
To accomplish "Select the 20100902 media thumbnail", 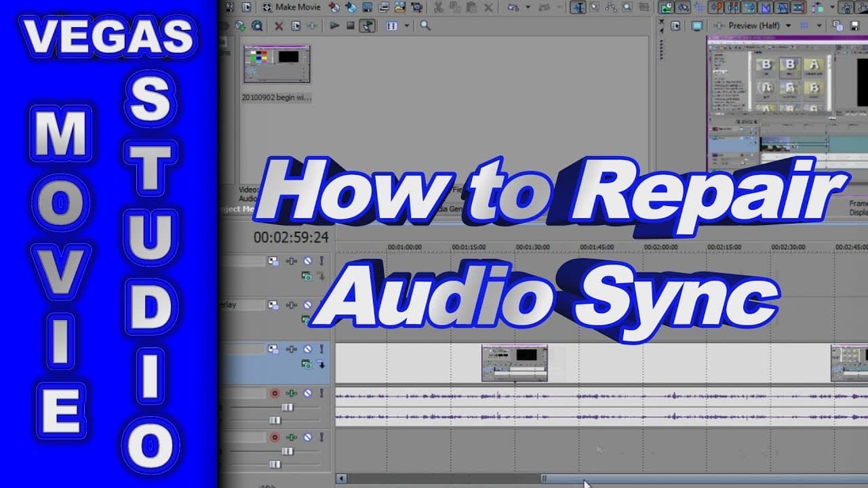I will click(x=277, y=64).
